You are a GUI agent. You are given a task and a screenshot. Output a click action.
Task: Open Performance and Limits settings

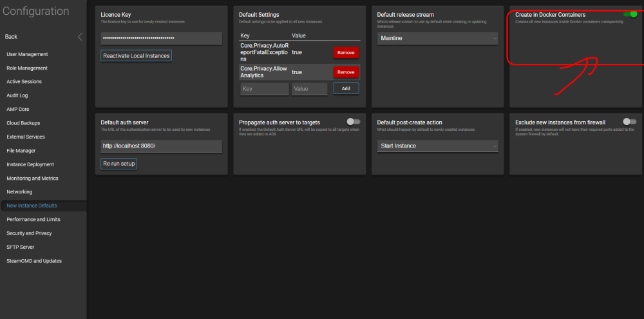click(x=33, y=220)
